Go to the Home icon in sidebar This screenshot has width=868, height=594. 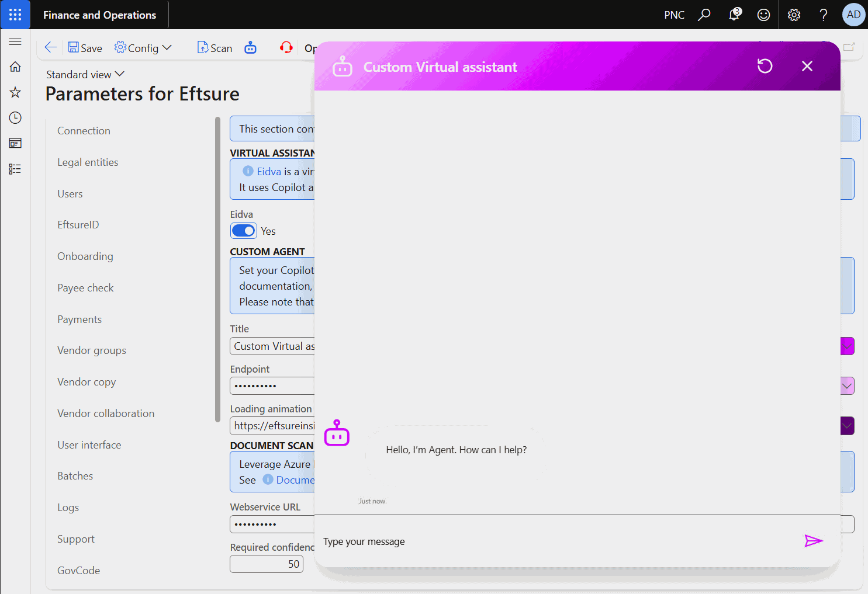pyautogui.click(x=15, y=67)
